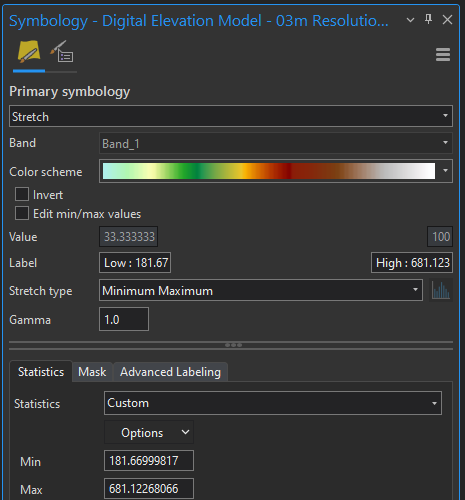
Task: Expand the Band_1 band dropdown
Action: tap(275, 143)
